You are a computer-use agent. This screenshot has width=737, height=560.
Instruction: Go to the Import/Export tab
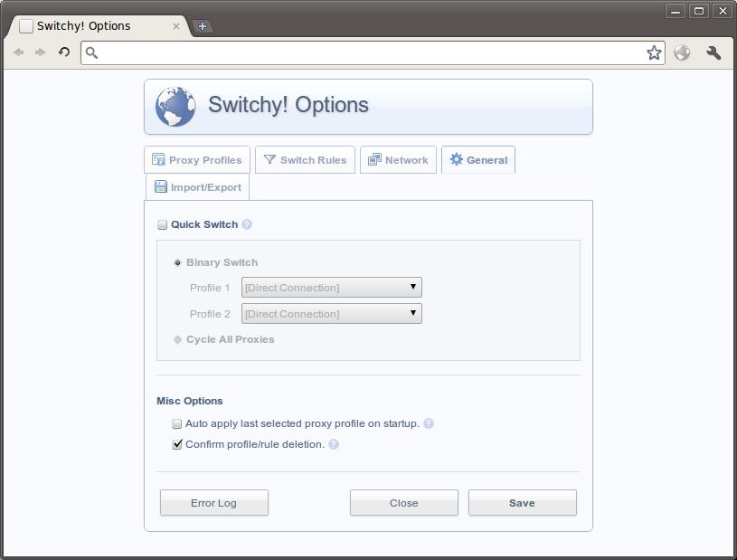tap(197, 187)
